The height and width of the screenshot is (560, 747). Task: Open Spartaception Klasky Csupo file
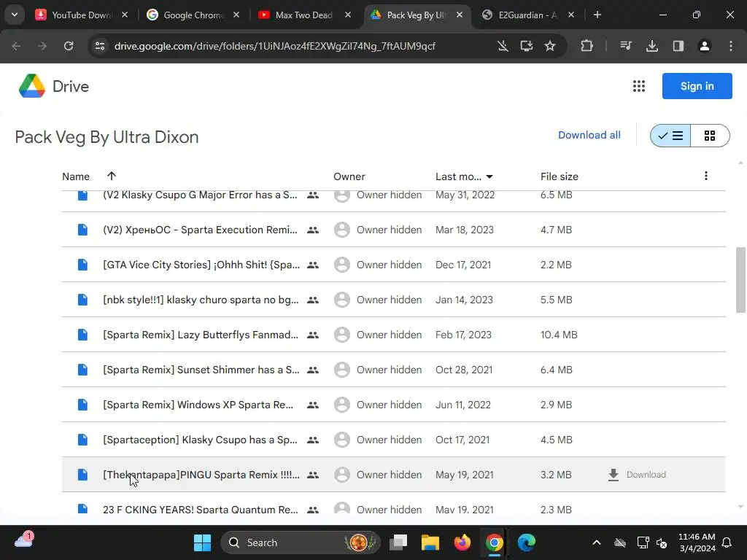coord(200,440)
